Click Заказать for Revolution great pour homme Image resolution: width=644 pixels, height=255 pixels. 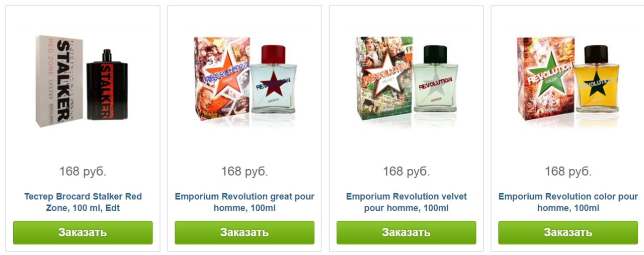point(245,232)
